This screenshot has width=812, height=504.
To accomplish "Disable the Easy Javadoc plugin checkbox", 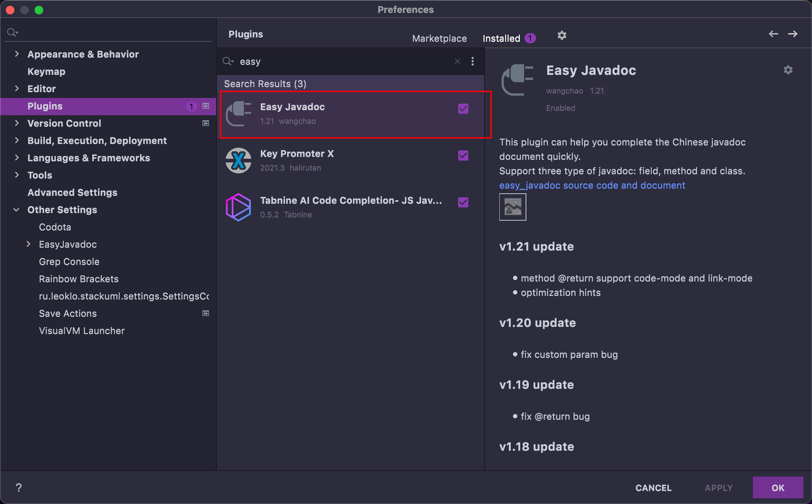I will [463, 109].
